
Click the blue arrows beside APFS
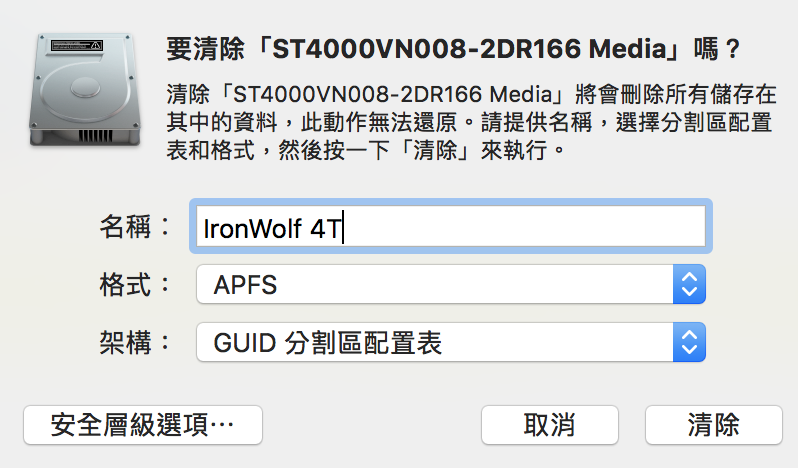pos(687,285)
